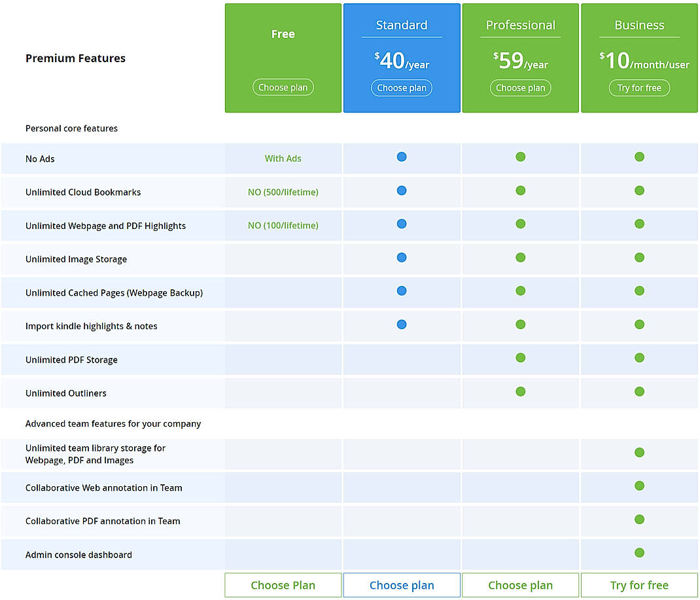Click Business dot in No Ads row
The width and height of the screenshot is (700, 600).
pos(639,156)
